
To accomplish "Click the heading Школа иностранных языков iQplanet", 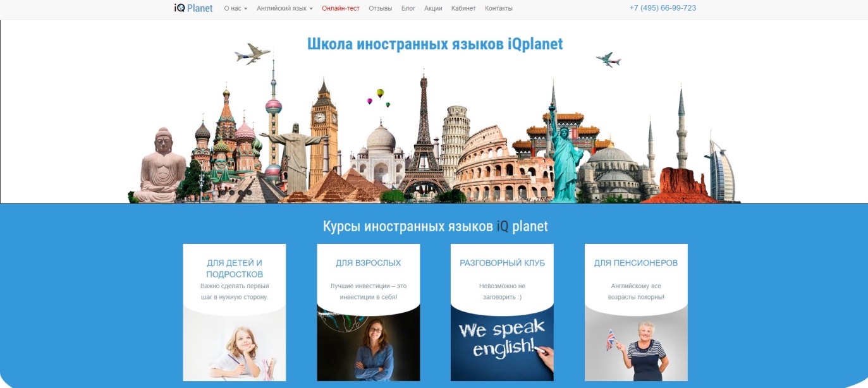I will [x=435, y=44].
